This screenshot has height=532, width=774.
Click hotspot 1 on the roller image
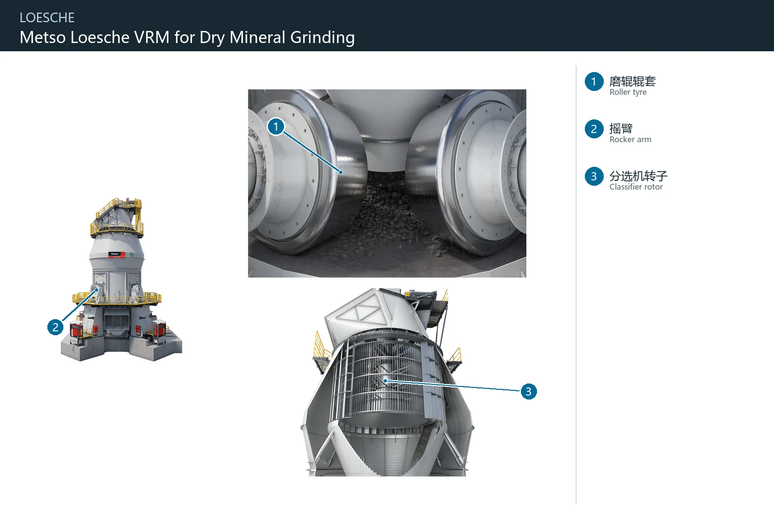[x=276, y=127]
